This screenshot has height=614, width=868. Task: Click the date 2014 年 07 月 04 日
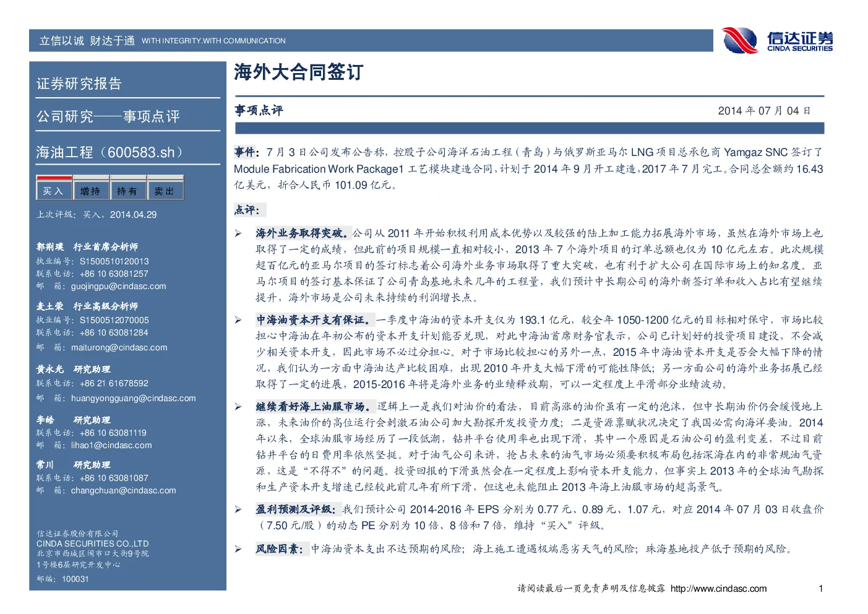pyautogui.click(x=764, y=111)
